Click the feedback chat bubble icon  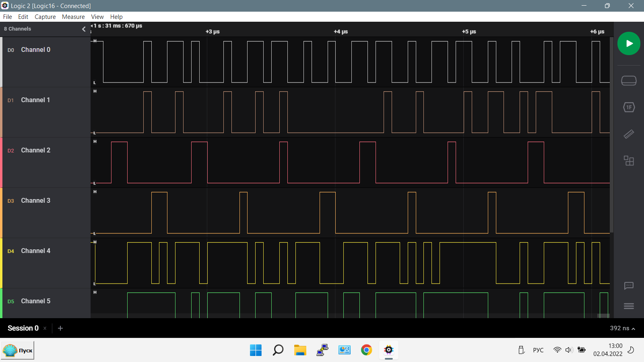(x=629, y=286)
